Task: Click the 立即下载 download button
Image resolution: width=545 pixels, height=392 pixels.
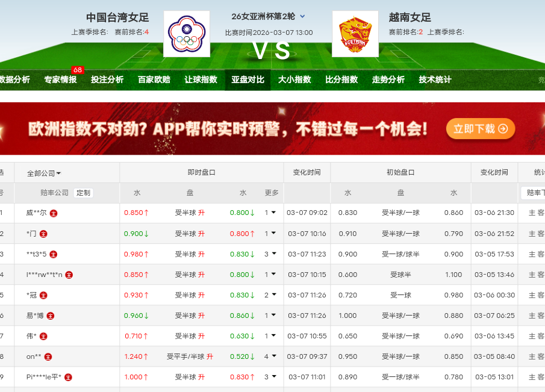Action: pos(481,129)
